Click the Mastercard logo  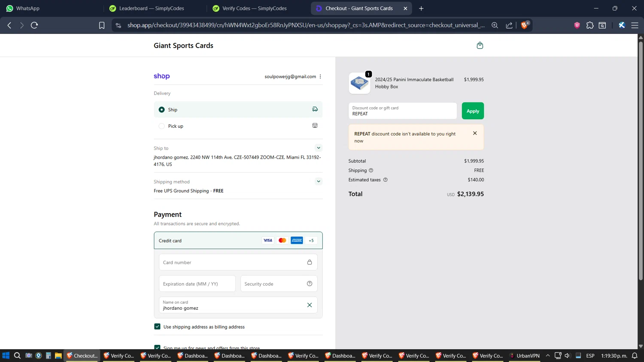(282, 240)
